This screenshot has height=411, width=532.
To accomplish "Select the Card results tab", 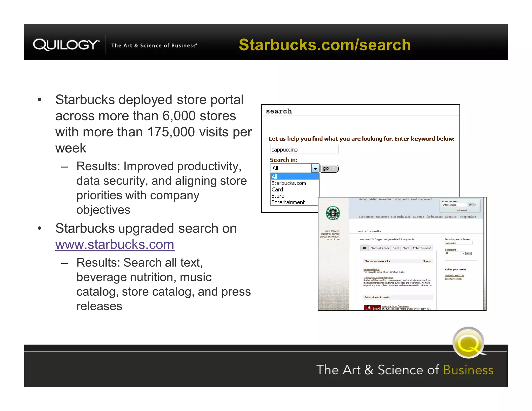I will pyautogui.click(x=395, y=248).
